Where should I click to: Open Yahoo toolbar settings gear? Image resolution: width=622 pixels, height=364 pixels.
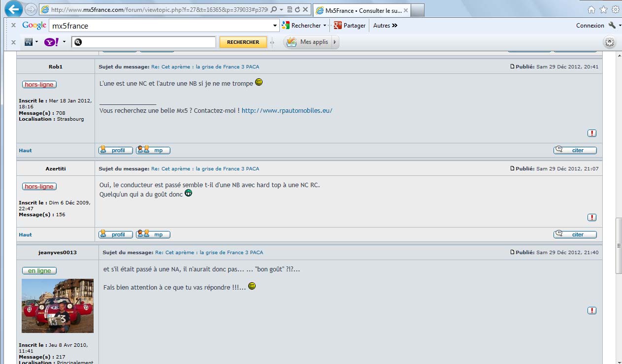tap(610, 42)
